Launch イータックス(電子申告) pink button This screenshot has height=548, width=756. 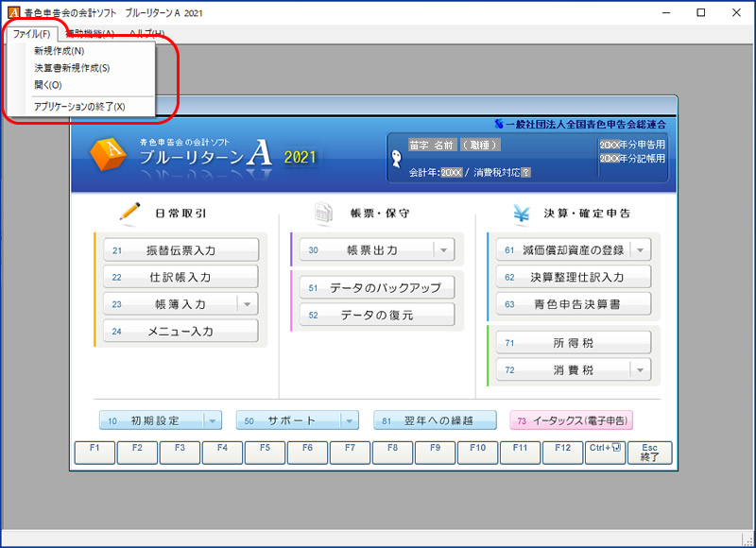[x=572, y=420]
